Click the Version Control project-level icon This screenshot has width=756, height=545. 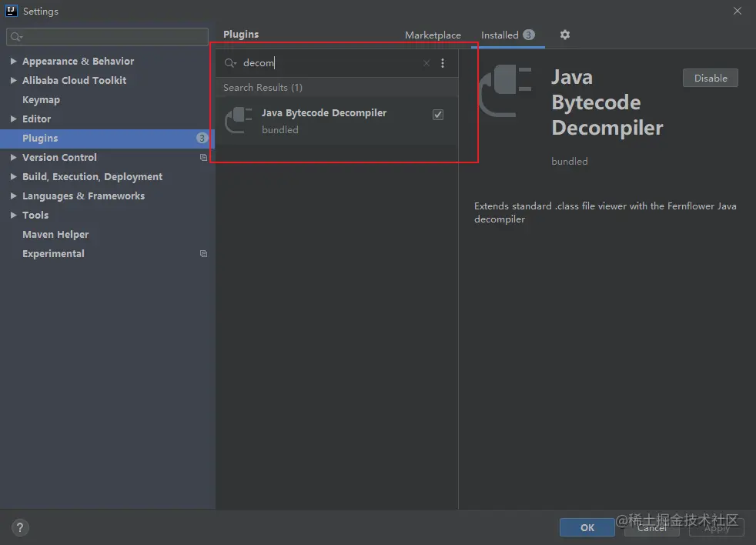[203, 158]
